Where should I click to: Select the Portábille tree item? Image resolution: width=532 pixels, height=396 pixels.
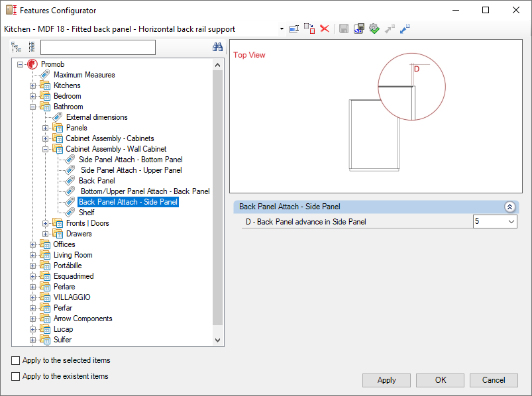68,266
